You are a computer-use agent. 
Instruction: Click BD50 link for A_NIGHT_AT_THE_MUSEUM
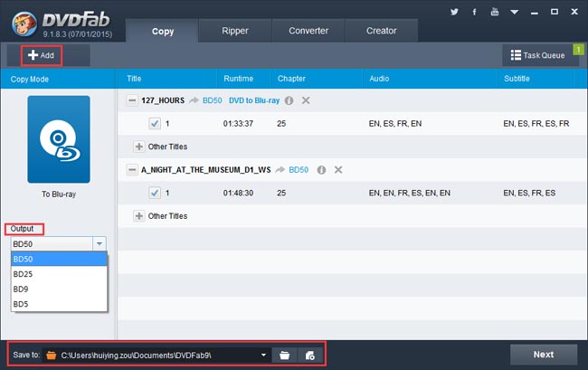click(299, 170)
